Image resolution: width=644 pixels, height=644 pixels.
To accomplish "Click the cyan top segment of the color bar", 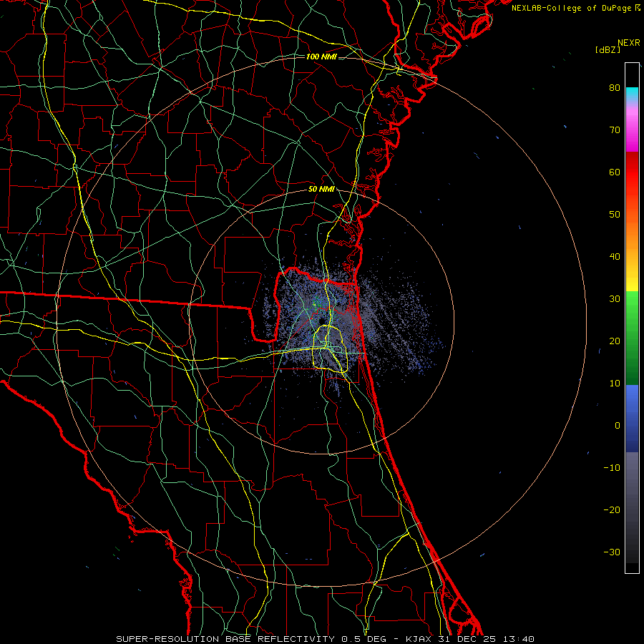I will point(632,94).
